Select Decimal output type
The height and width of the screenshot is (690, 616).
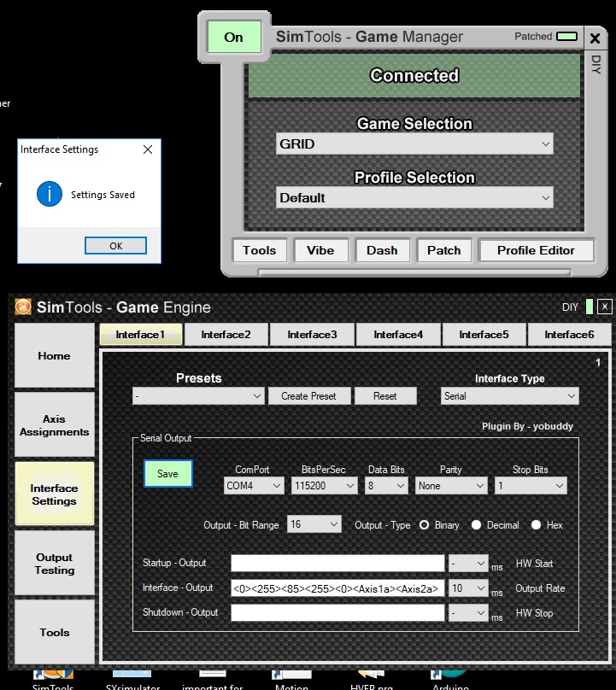476,525
